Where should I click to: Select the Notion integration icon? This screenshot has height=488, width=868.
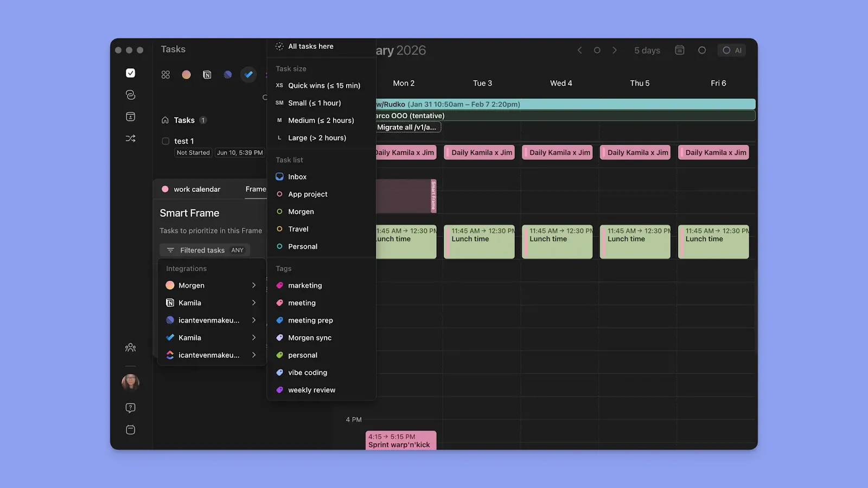coord(207,74)
